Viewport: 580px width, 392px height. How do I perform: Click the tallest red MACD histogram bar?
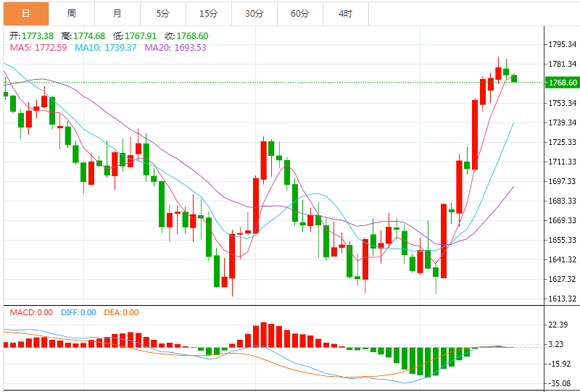tap(264, 335)
